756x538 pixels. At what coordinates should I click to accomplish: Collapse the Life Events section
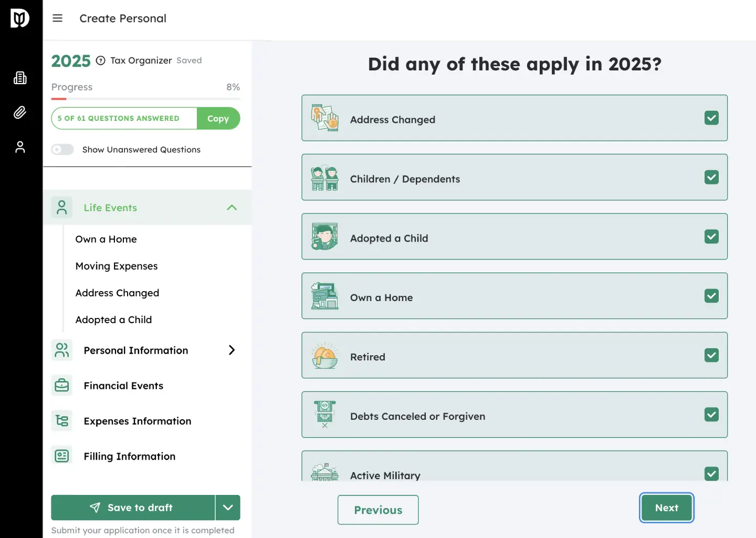coord(232,208)
